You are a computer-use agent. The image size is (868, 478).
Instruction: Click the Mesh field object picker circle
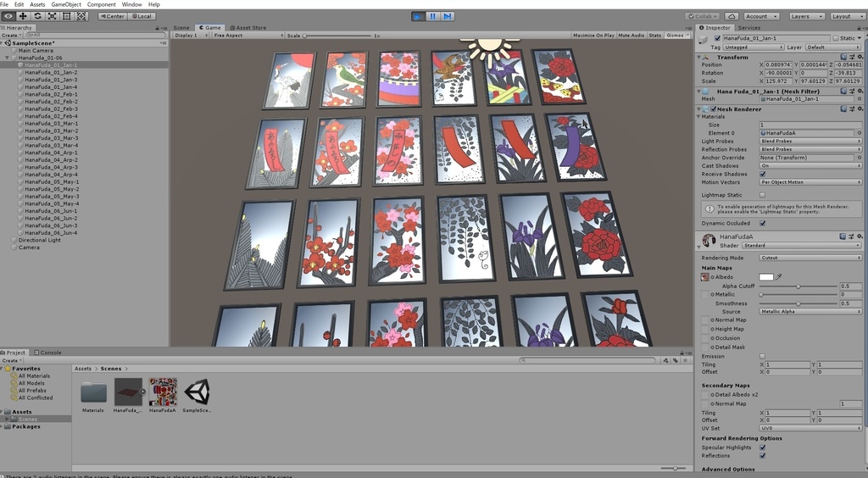tap(860, 99)
